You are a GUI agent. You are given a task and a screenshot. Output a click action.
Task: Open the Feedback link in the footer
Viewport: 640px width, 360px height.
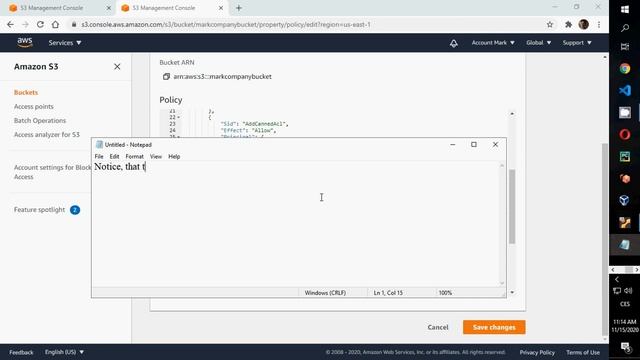click(x=21, y=352)
